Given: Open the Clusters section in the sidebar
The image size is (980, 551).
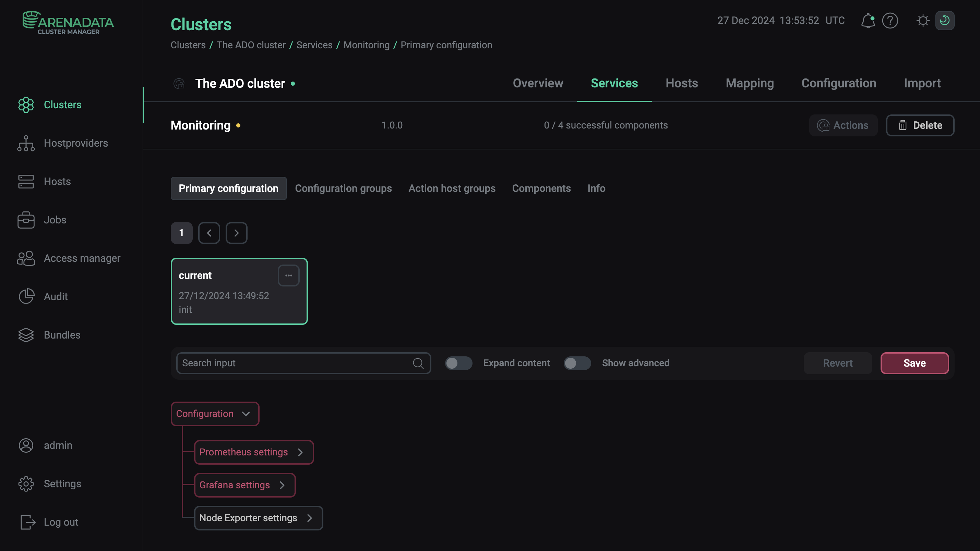Looking at the screenshot, I should point(62,105).
